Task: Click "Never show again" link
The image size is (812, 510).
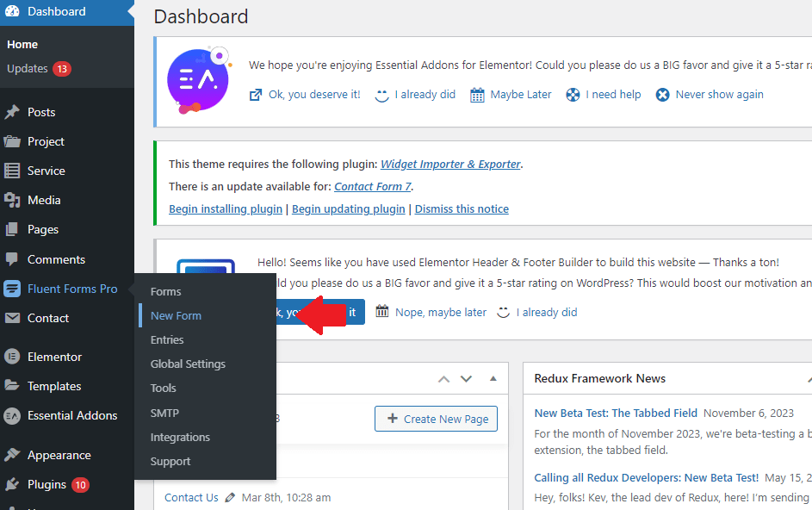Action: [719, 94]
